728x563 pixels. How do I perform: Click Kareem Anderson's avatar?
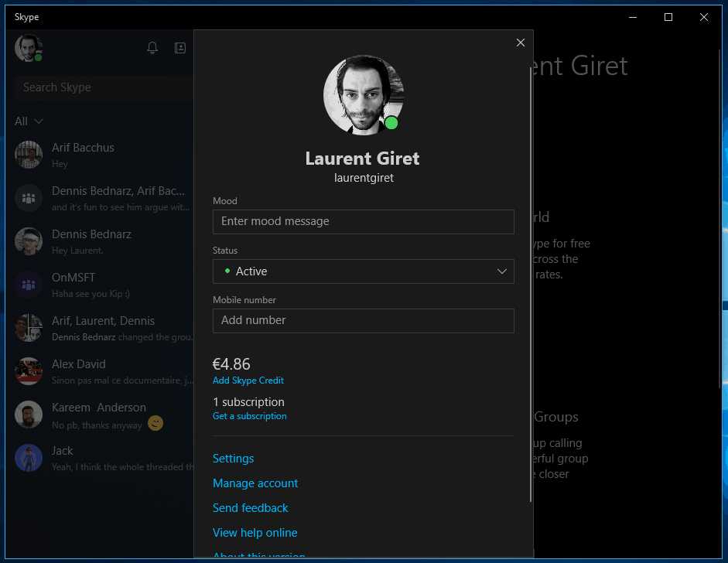coord(29,415)
